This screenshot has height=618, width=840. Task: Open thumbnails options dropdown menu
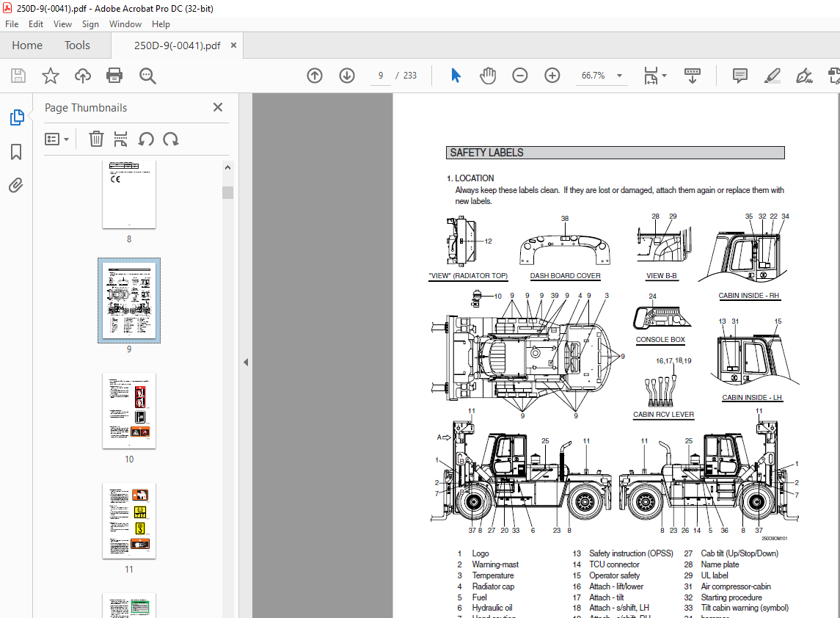(56, 139)
